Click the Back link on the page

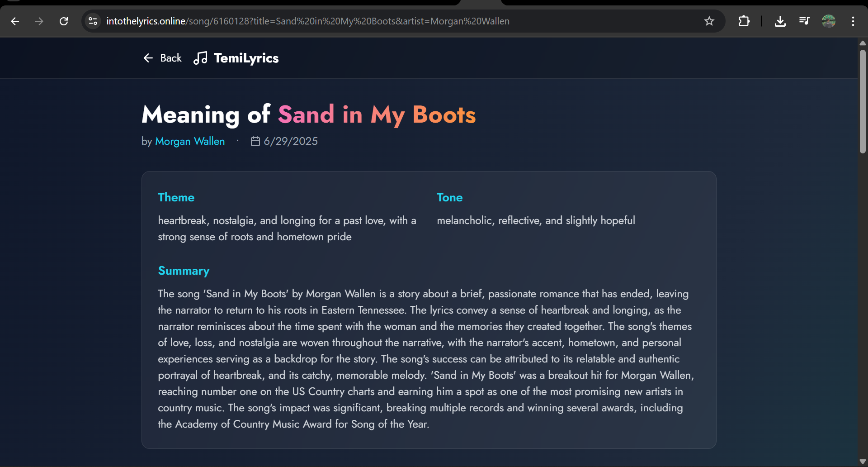tap(162, 58)
